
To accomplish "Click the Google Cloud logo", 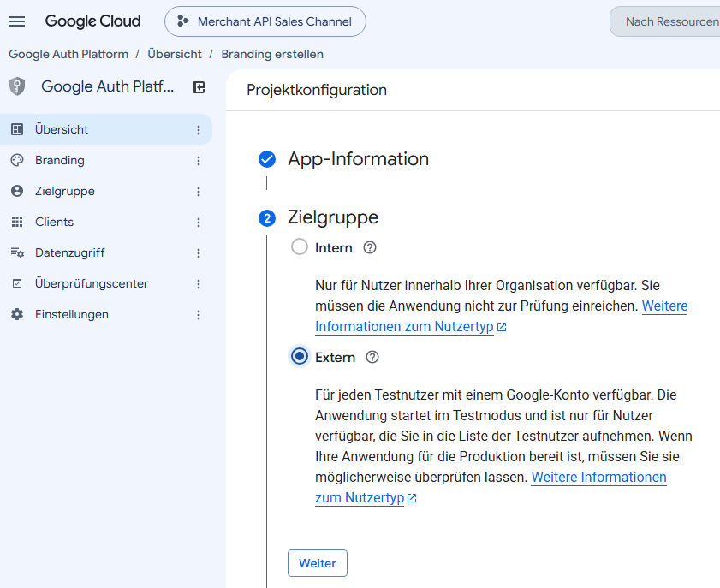I will pos(92,21).
